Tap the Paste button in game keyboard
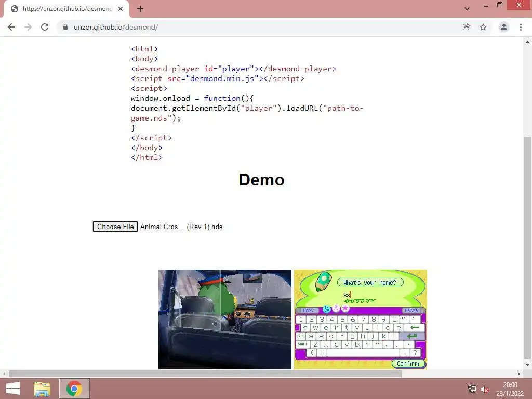The height and width of the screenshot is (399, 532). pos(411,310)
